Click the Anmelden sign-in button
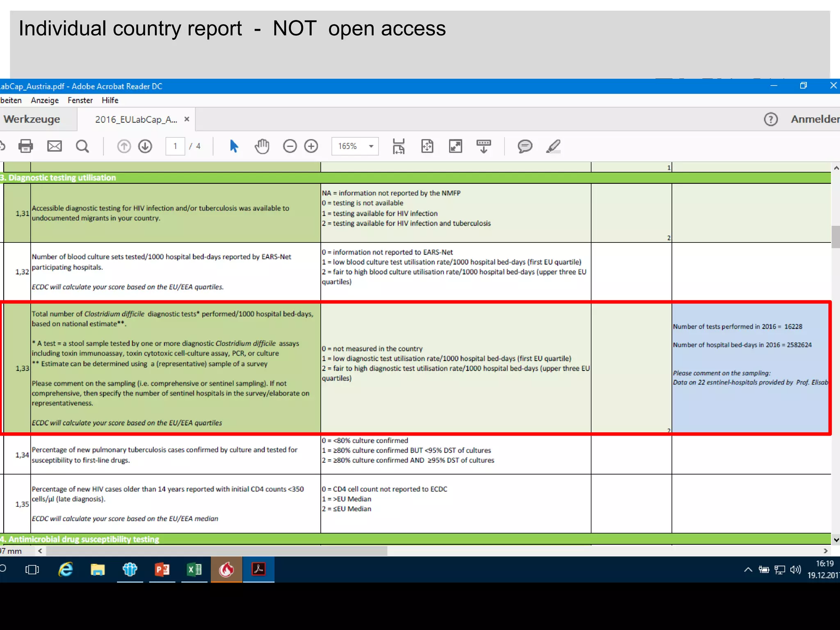The width and height of the screenshot is (840, 630). [815, 119]
